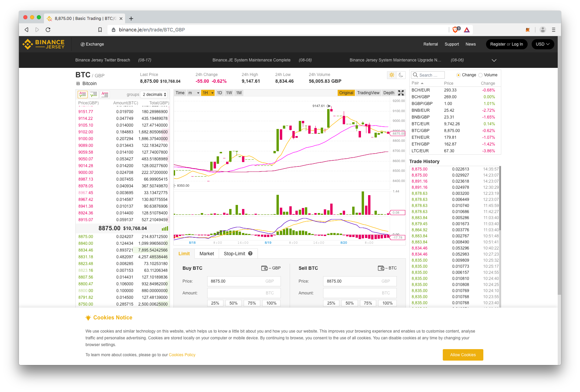Switch to Original chart view

pos(346,93)
